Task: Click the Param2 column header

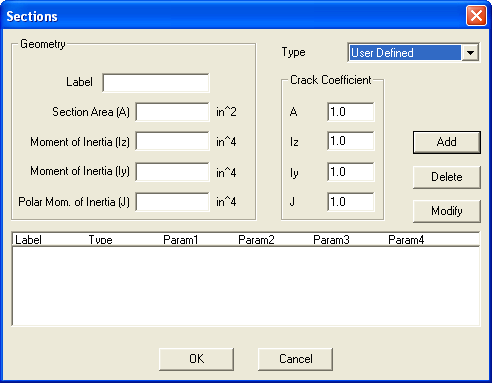Action: tap(274, 240)
